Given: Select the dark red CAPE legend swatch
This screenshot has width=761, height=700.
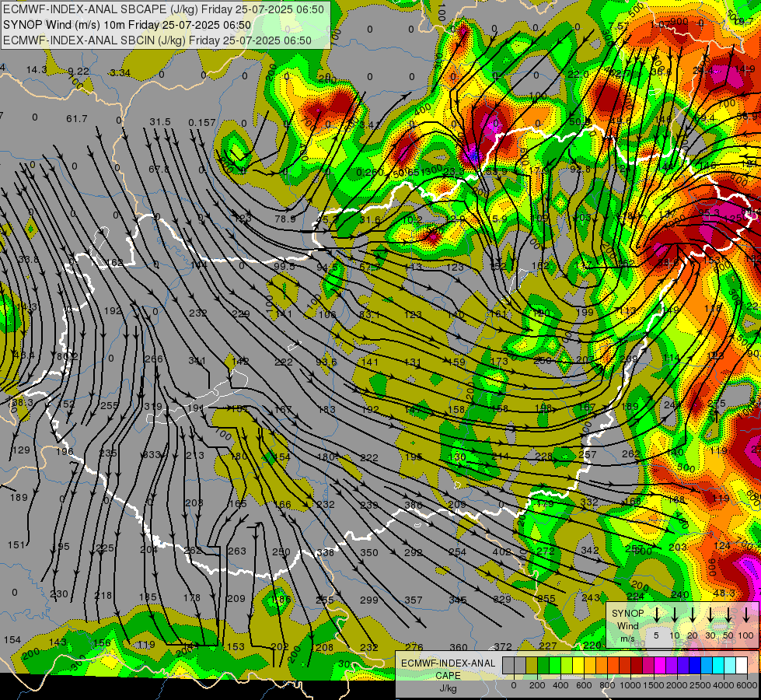Looking at the screenshot, I should 637,665.
